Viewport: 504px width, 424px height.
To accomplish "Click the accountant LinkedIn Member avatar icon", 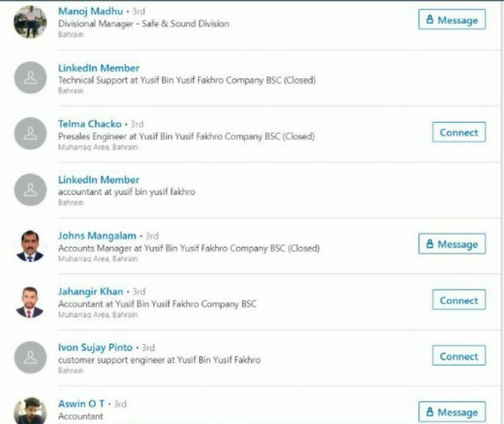I will pyautogui.click(x=30, y=190).
